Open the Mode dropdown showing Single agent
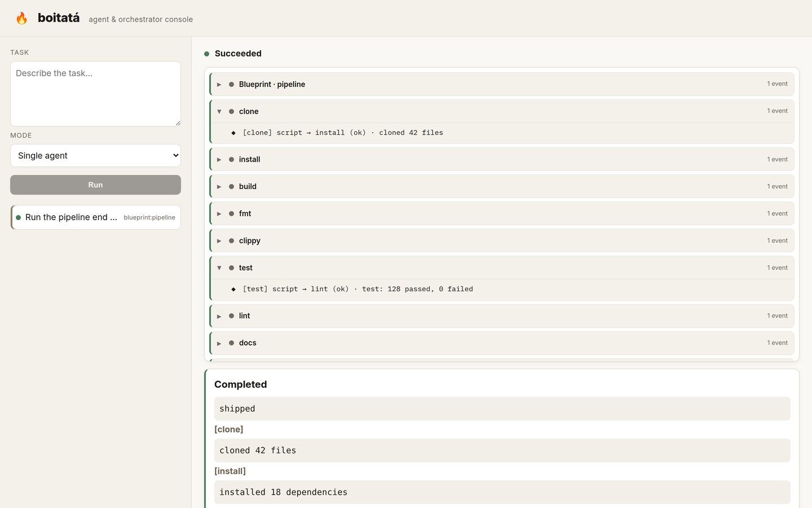 point(95,155)
